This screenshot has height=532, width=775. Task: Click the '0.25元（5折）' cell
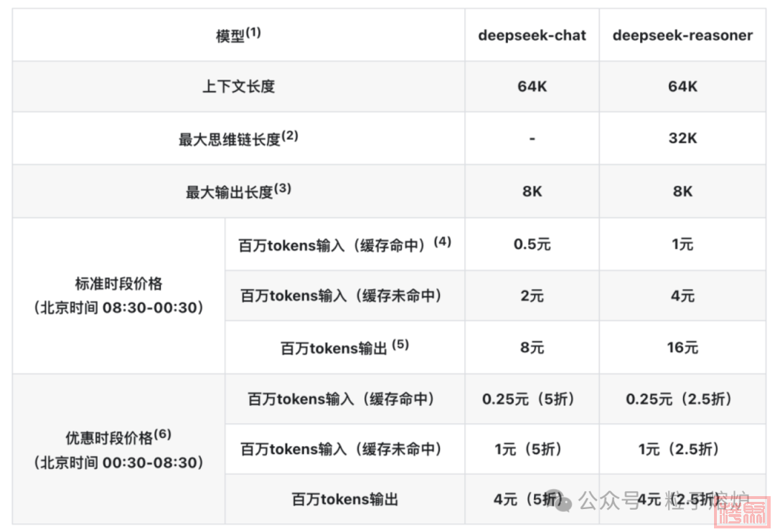tap(532, 399)
